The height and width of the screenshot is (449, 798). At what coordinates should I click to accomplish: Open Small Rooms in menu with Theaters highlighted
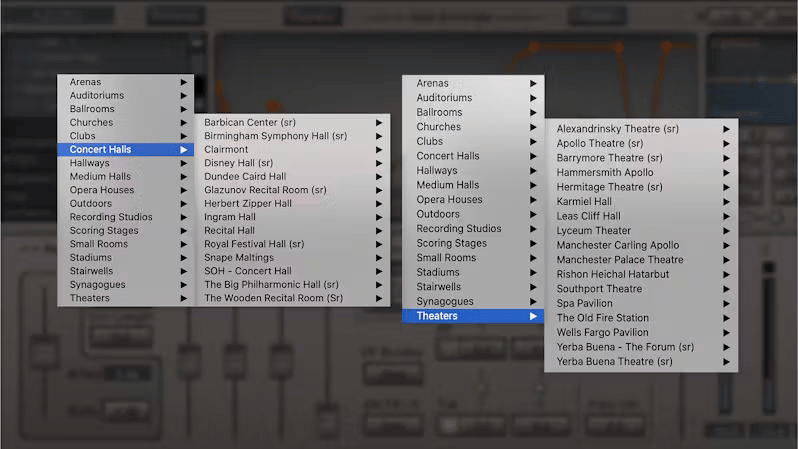[x=473, y=258]
